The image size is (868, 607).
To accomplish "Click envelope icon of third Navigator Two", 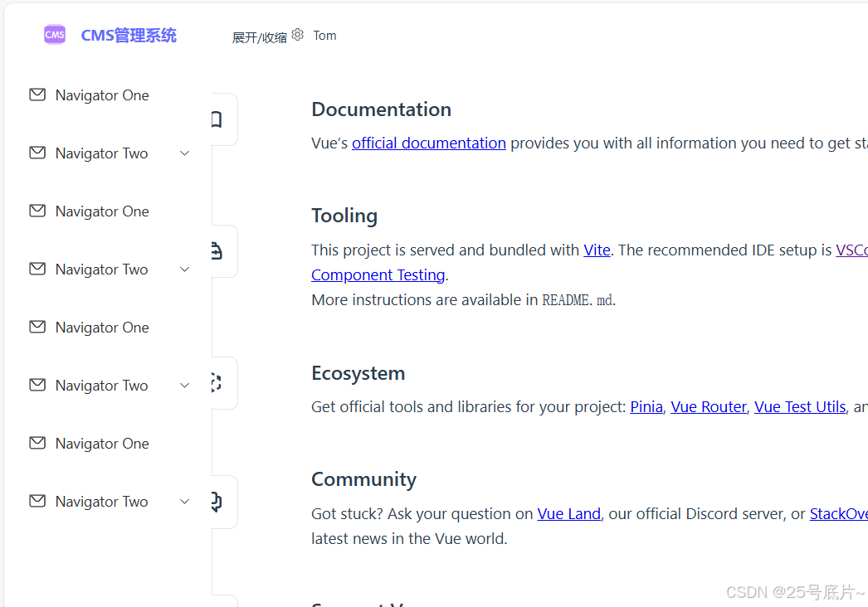I will [x=37, y=385].
